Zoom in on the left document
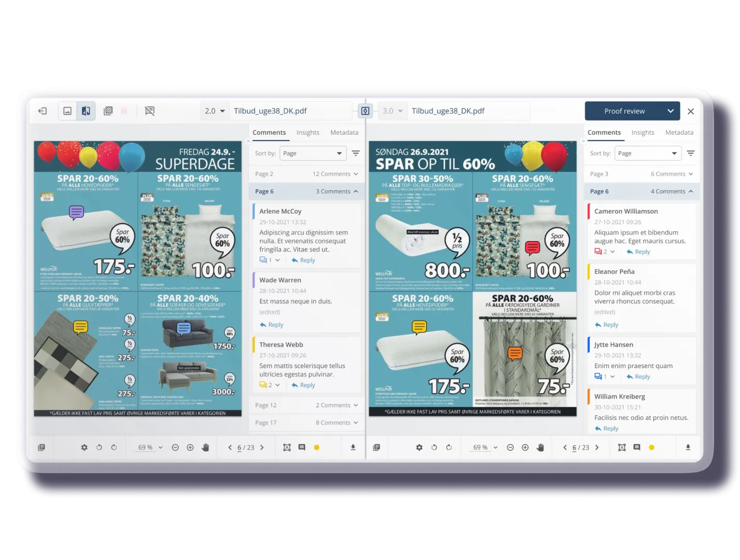This screenshot has height=560, width=740. click(190, 447)
